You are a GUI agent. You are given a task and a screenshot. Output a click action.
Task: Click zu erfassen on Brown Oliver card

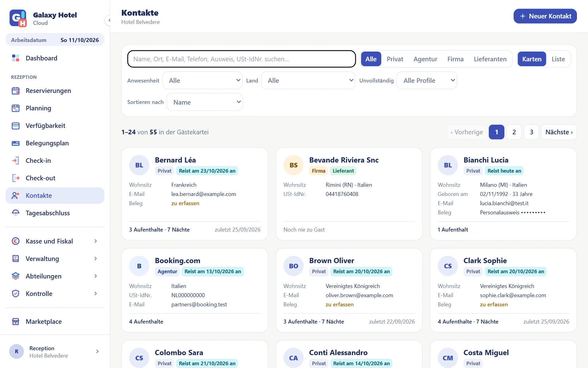tap(340, 305)
